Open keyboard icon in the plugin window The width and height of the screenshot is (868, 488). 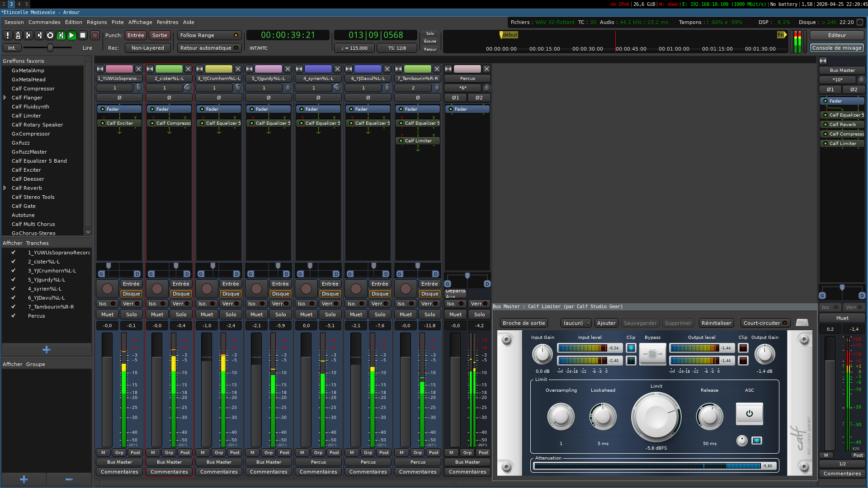tap(802, 323)
